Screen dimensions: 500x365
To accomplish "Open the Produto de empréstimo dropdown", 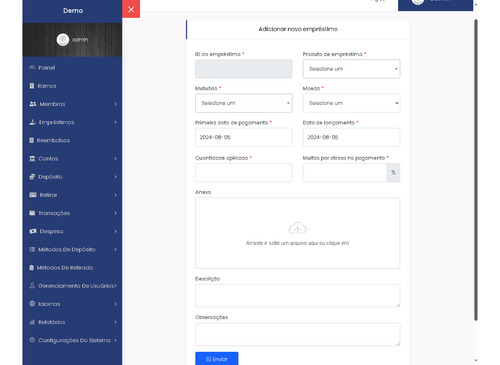I will coord(351,69).
